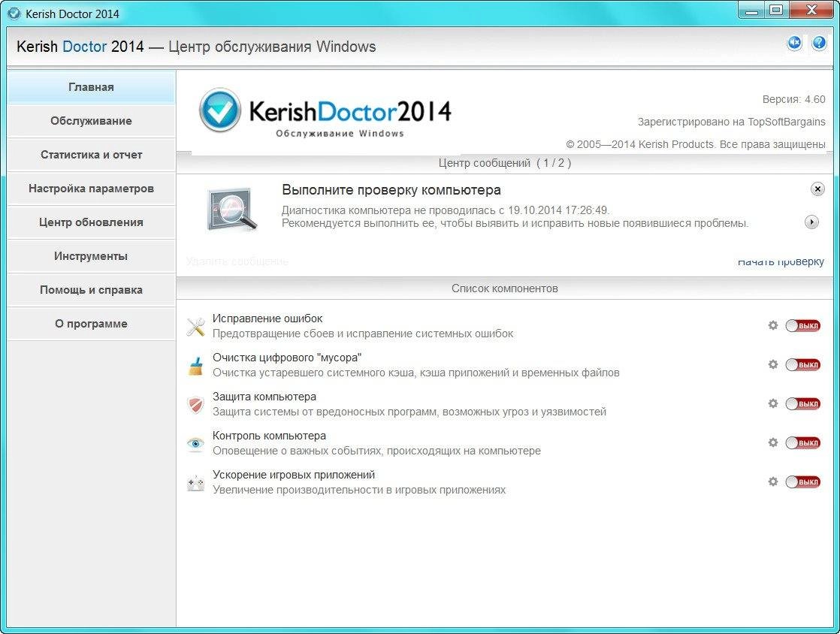Toggle Контроль компьютера switch
The width and height of the screenshot is (840, 634).
pos(802,443)
